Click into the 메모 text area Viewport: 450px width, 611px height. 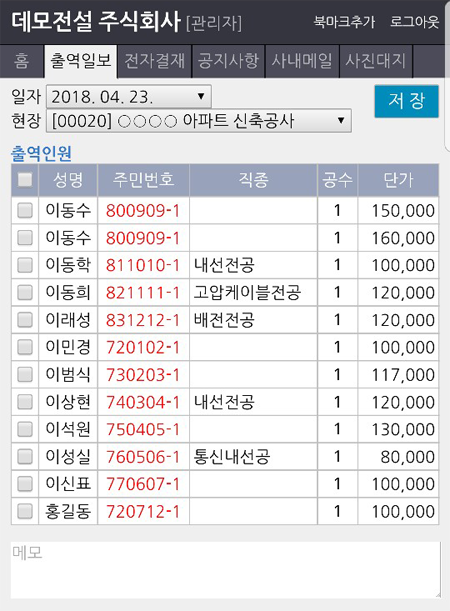point(226,570)
